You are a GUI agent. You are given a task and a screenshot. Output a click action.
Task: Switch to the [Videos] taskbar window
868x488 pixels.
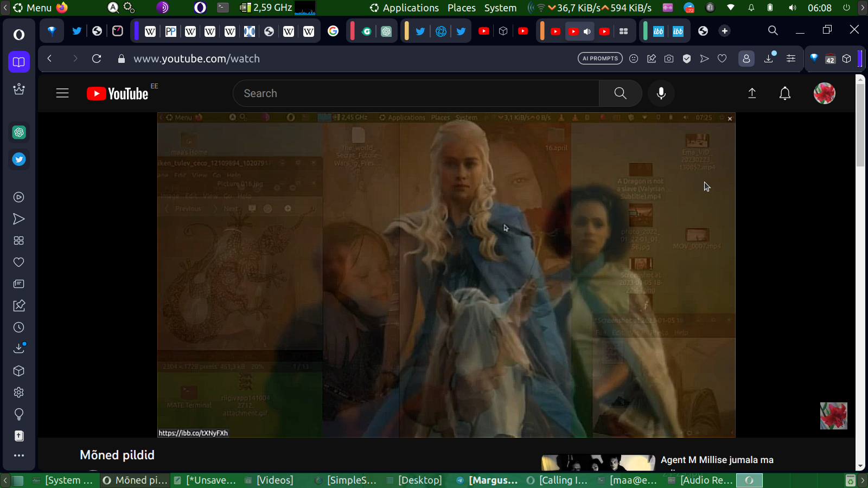click(x=275, y=480)
